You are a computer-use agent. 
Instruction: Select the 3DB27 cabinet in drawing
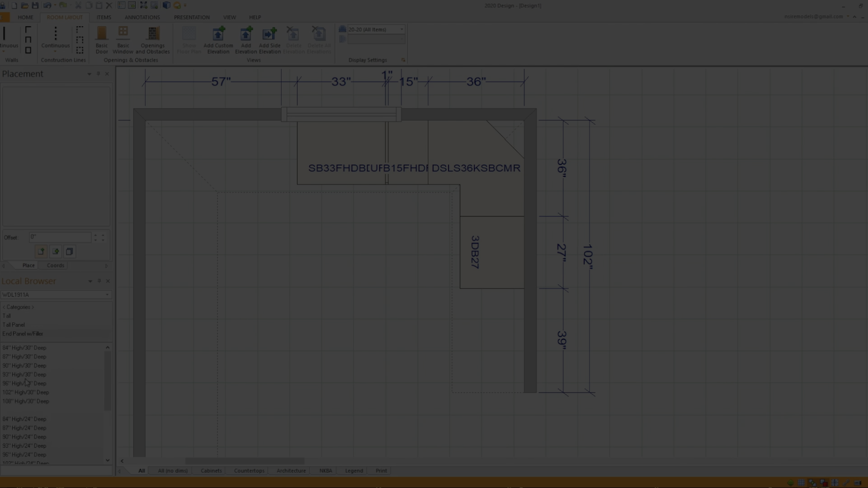click(492, 252)
